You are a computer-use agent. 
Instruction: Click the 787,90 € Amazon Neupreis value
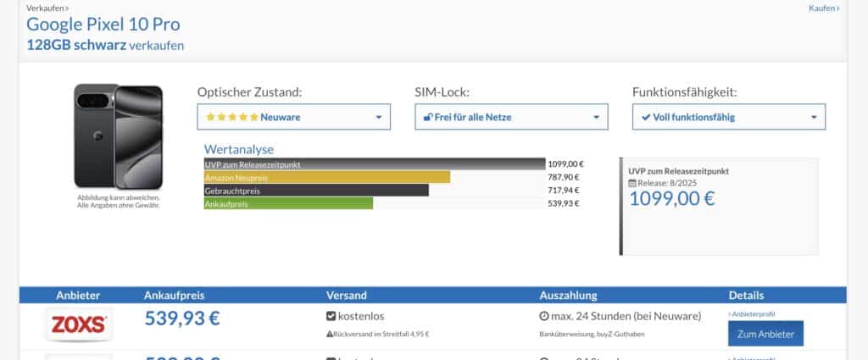click(564, 177)
